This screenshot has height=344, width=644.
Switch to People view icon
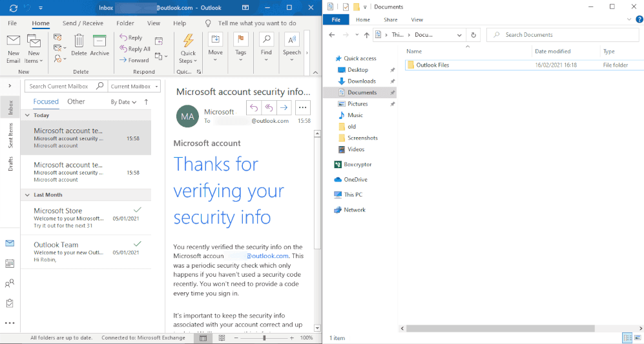10,283
